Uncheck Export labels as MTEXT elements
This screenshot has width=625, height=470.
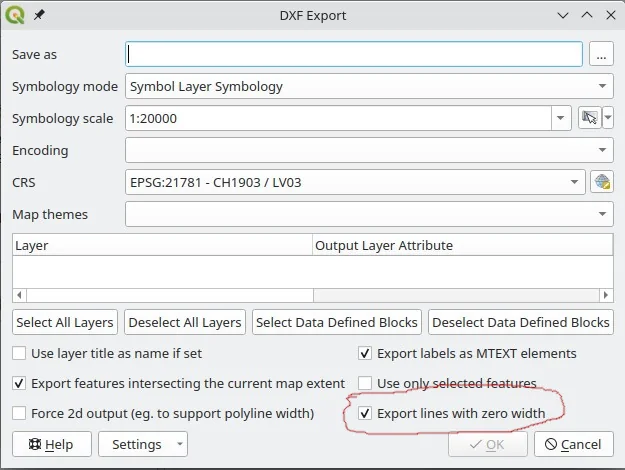tap(365, 353)
